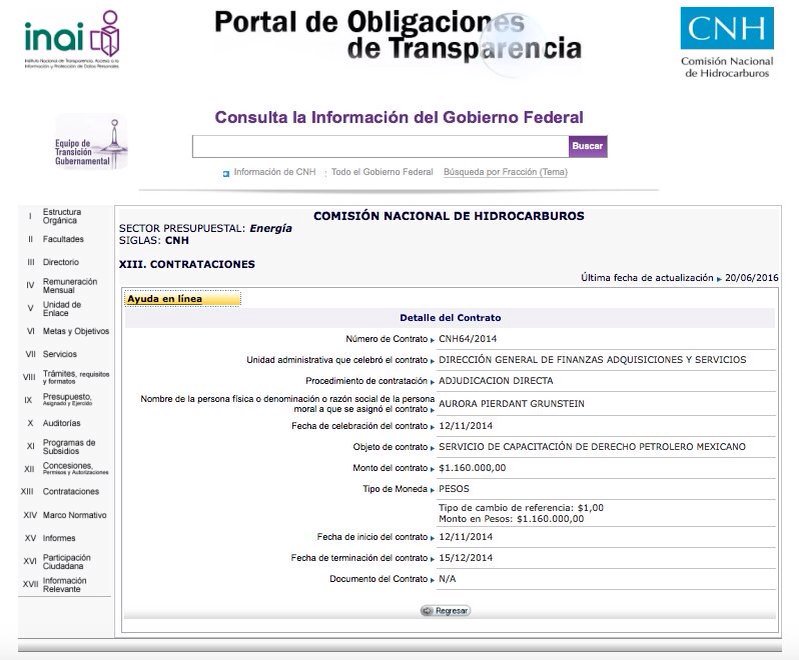Click the XIII. CONTRATACIONES heading

coord(187,264)
